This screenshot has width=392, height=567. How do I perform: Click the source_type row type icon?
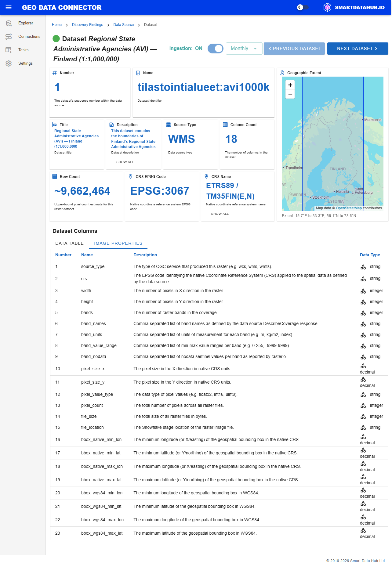pyautogui.click(x=363, y=267)
